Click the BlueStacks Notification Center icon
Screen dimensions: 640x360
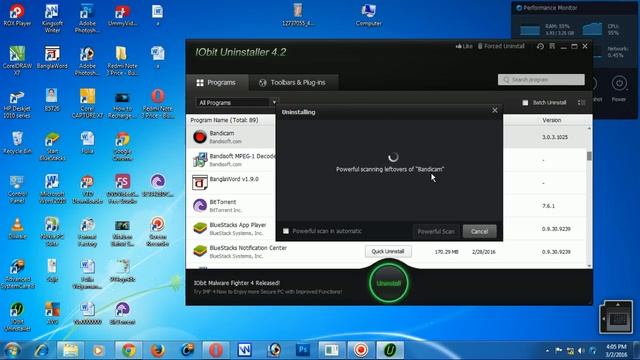(200, 251)
